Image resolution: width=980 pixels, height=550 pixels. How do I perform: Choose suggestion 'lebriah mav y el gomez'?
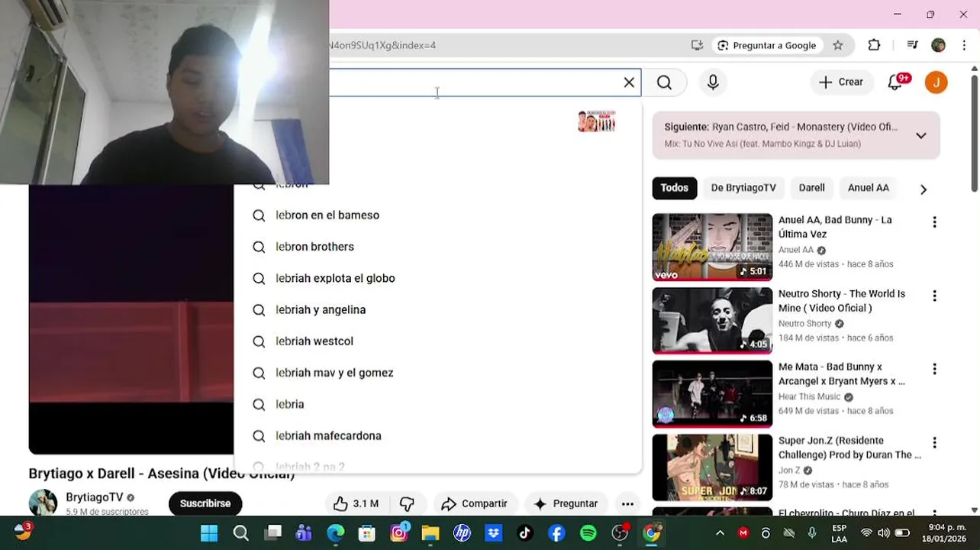coord(438,373)
